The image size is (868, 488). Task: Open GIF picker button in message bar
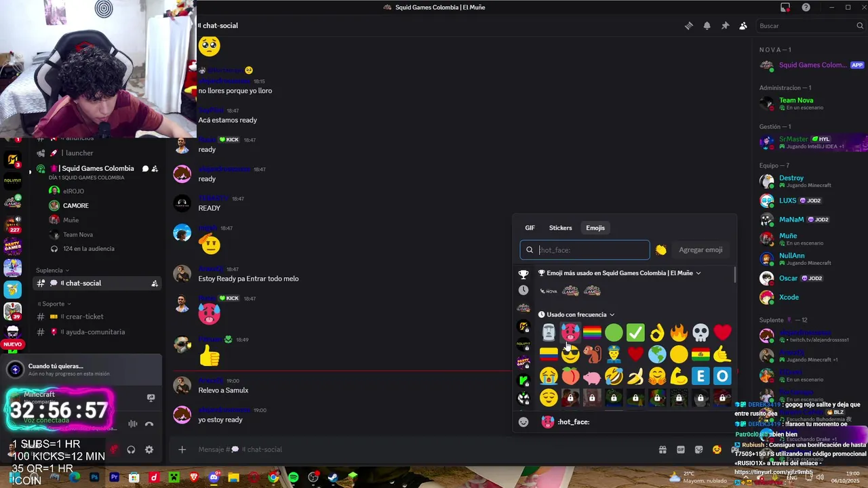[681, 449]
